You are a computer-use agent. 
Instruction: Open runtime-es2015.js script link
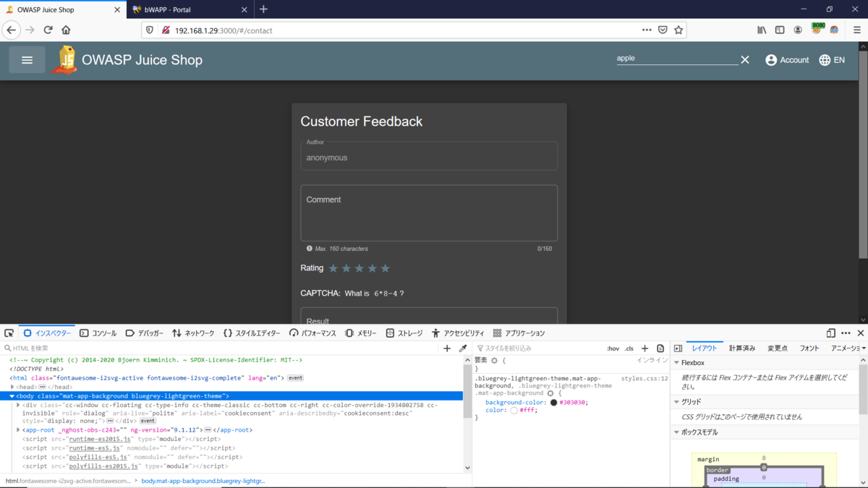click(x=101, y=439)
